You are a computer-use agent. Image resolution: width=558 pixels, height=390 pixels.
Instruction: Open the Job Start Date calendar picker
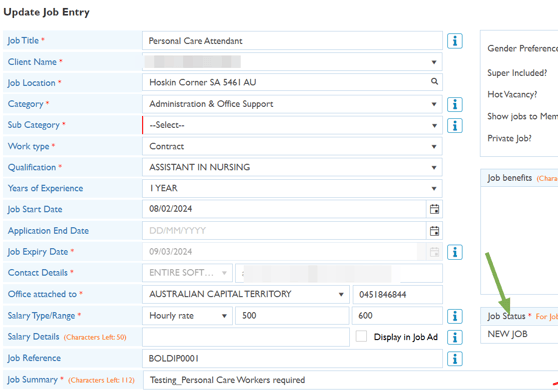434,209
